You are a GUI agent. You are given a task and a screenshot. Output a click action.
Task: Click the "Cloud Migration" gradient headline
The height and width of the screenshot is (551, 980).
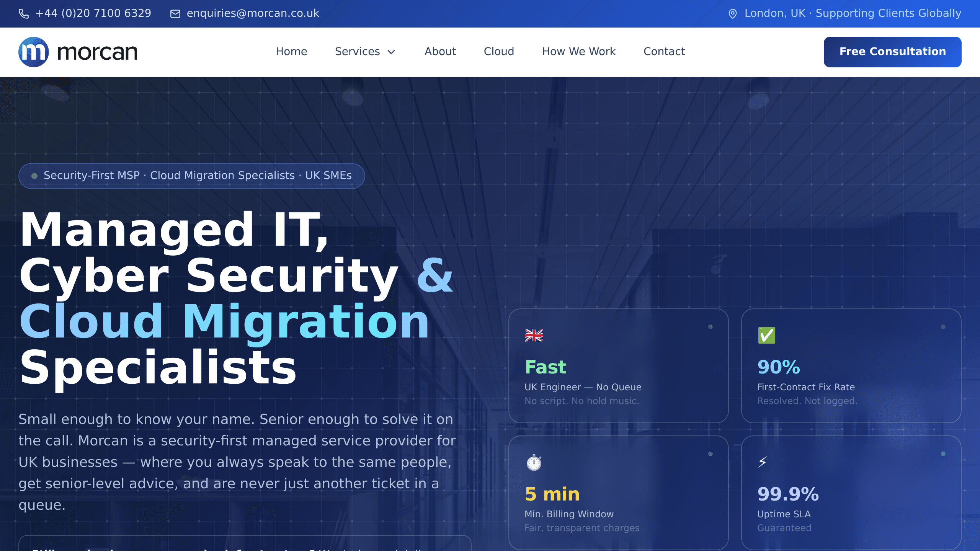[224, 321]
